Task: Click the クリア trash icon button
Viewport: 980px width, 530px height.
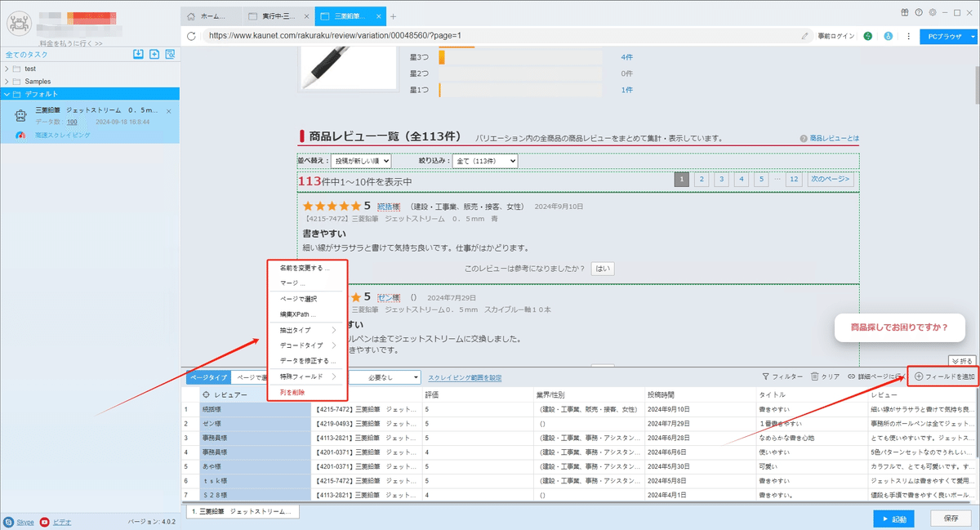Action: pyautogui.click(x=825, y=376)
